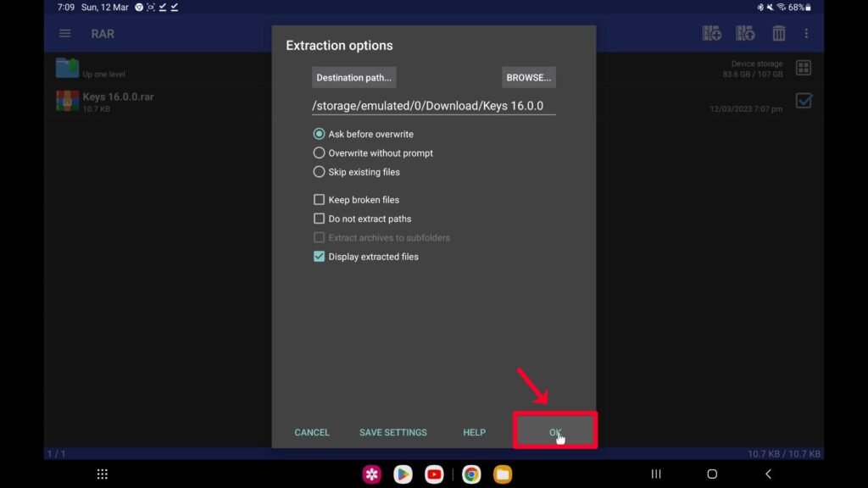The width and height of the screenshot is (868, 488).
Task: Open the Destination path dropdown
Action: [x=353, y=77]
